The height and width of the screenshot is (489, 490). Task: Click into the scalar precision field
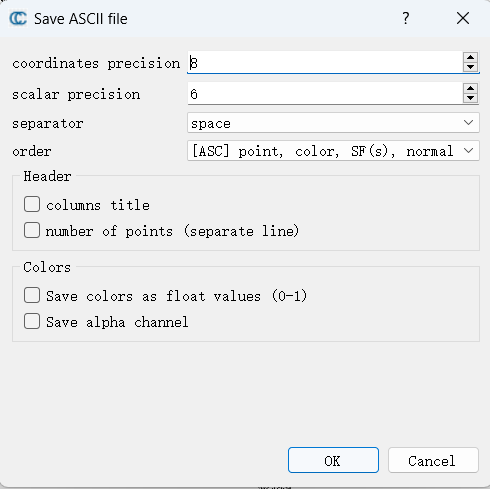click(325, 94)
